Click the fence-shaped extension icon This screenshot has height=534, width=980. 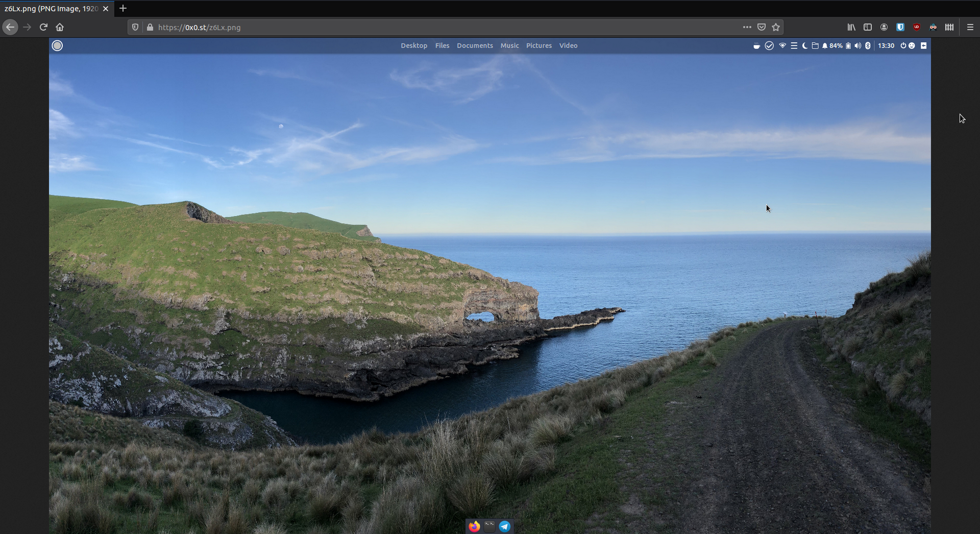click(949, 27)
